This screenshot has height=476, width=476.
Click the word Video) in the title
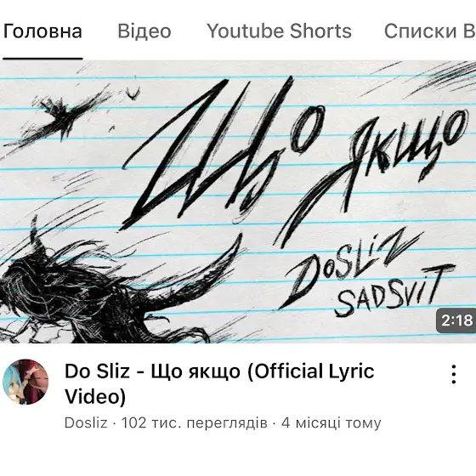point(95,396)
